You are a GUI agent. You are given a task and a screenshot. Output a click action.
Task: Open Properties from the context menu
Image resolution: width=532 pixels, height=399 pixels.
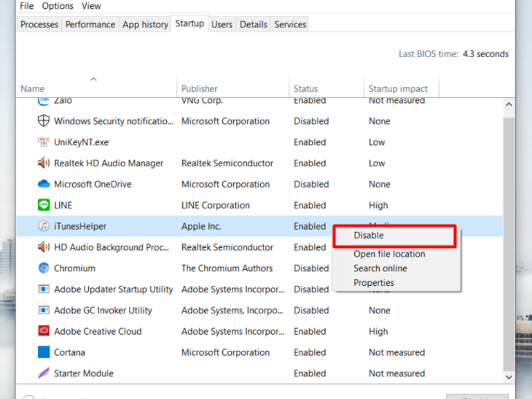[374, 283]
